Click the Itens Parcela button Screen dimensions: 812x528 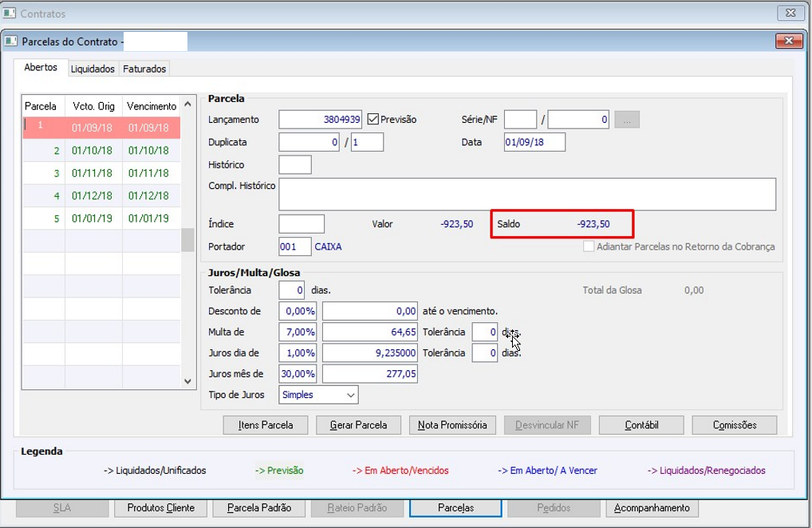266,425
